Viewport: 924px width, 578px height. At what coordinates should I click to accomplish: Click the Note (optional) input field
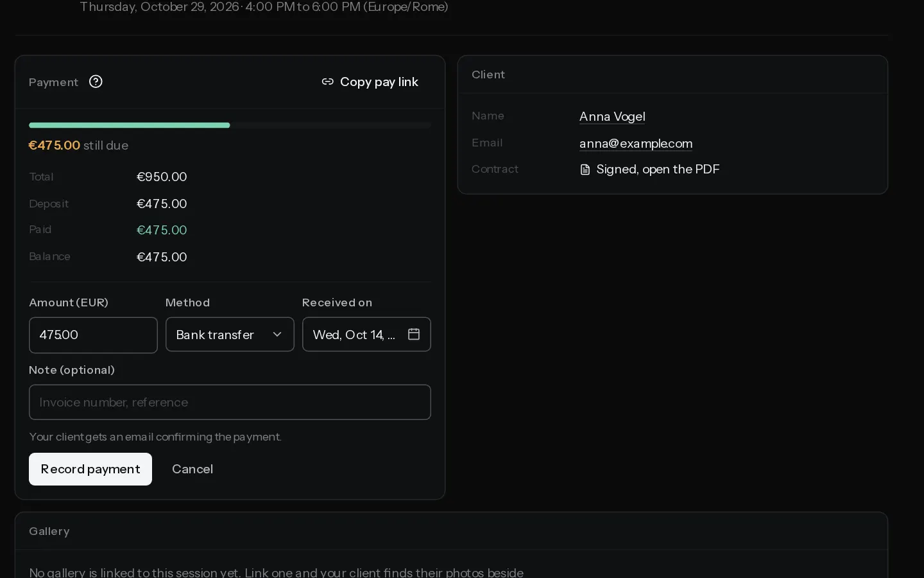click(x=230, y=402)
